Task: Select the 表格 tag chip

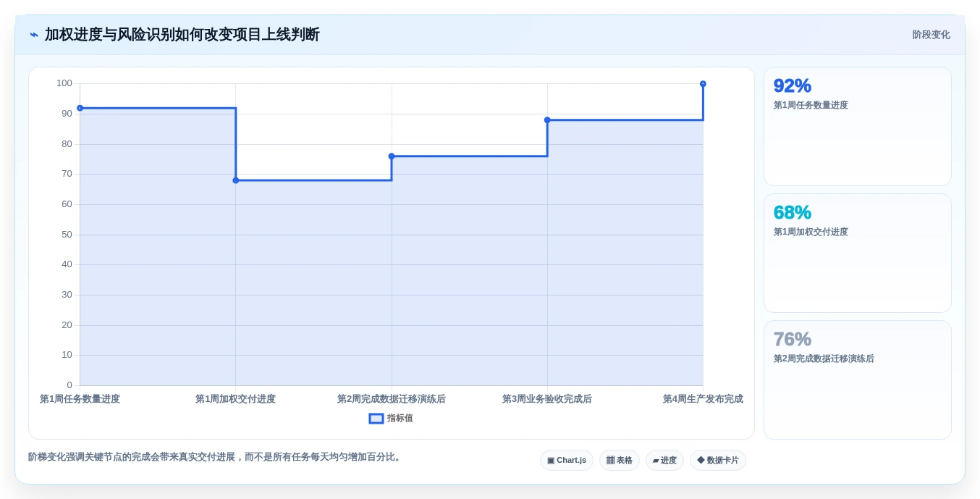Action: click(x=620, y=461)
